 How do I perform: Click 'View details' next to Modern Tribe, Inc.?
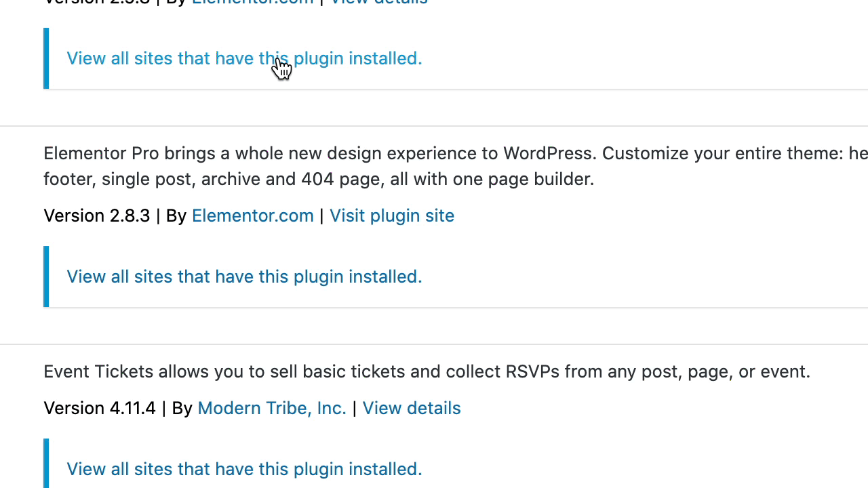(412, 408)
